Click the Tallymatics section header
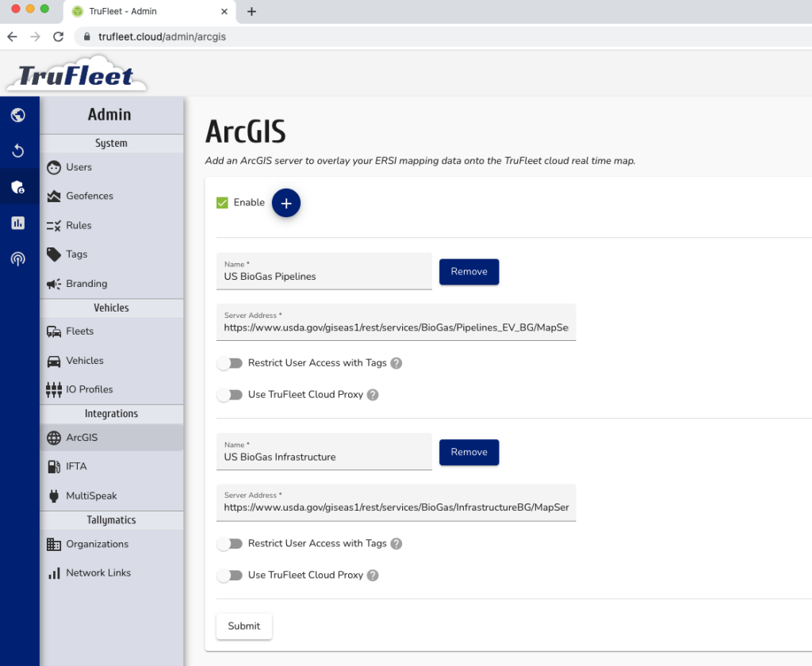 pyautogui.click(x=111, y=520)
